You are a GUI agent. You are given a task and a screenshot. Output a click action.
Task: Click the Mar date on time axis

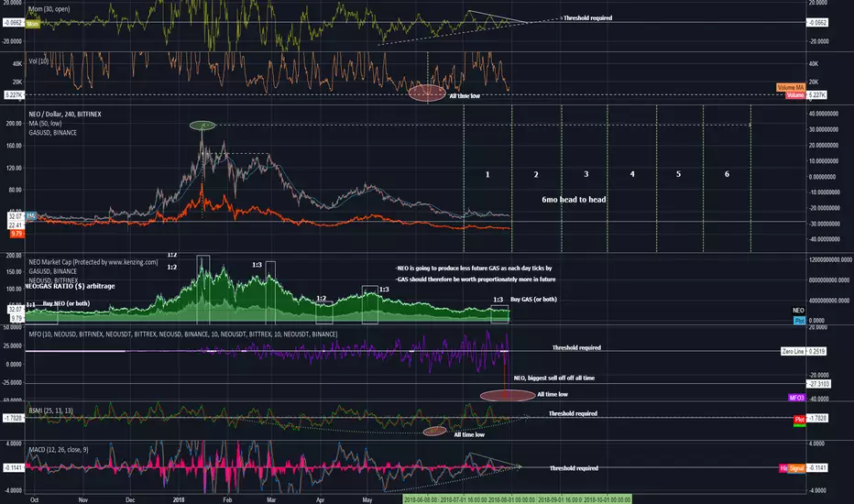point(271,499)
